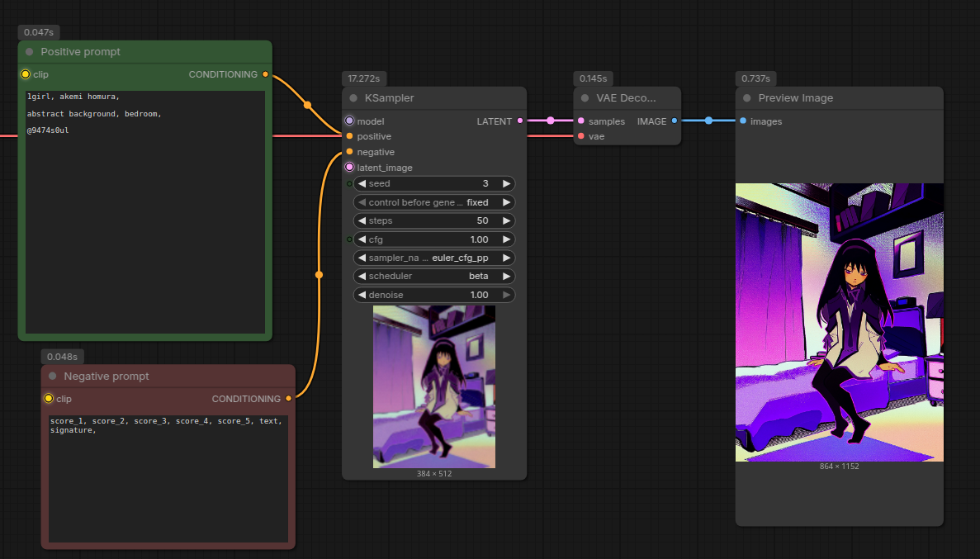Select the Preview Image node title
Image resolution: width=980 pixels, height=559 pixels.
click(x=796, y=98)
